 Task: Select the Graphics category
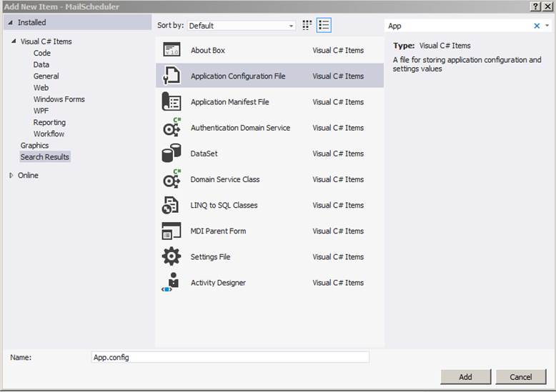click(x=34, y=146)
